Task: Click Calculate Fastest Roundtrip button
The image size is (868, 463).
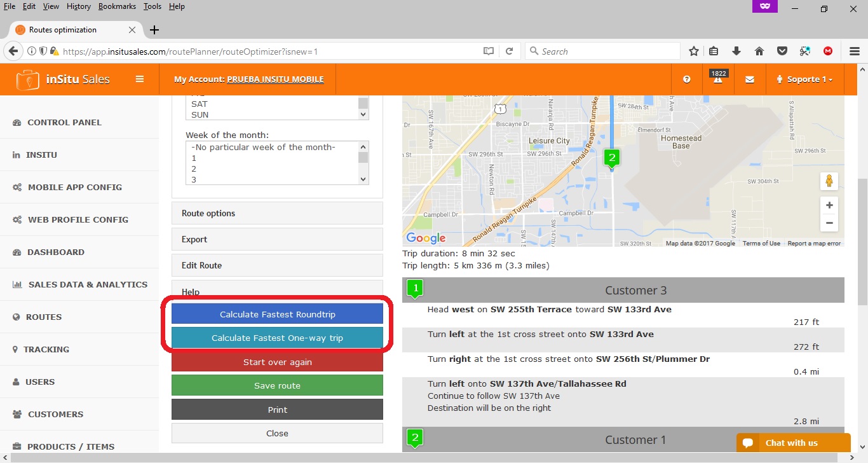Action: [277, 314]
